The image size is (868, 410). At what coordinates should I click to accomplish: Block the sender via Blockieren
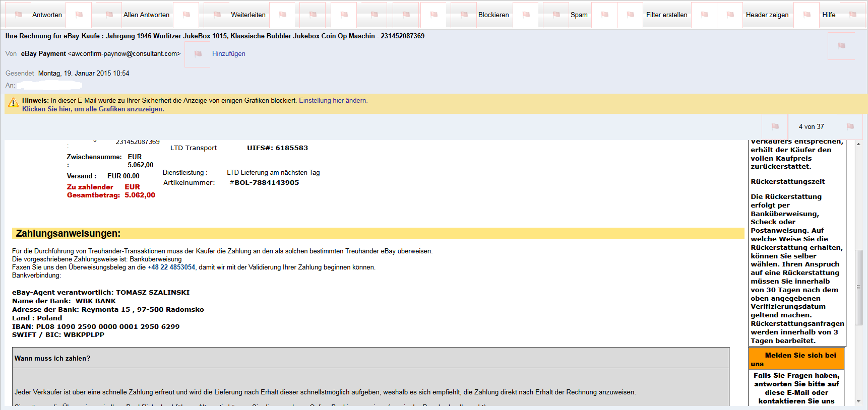(493, 15)
